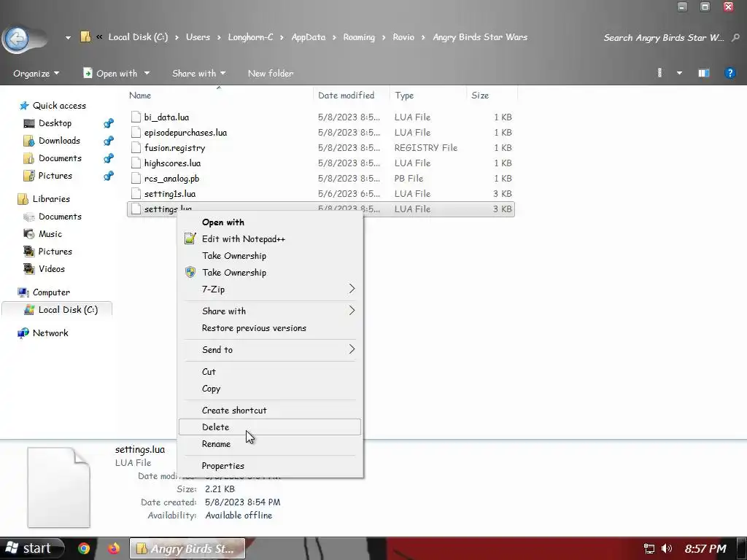Select Create shortcut
The width and height of the screenshot is (747, 560).
click(270, 410)
